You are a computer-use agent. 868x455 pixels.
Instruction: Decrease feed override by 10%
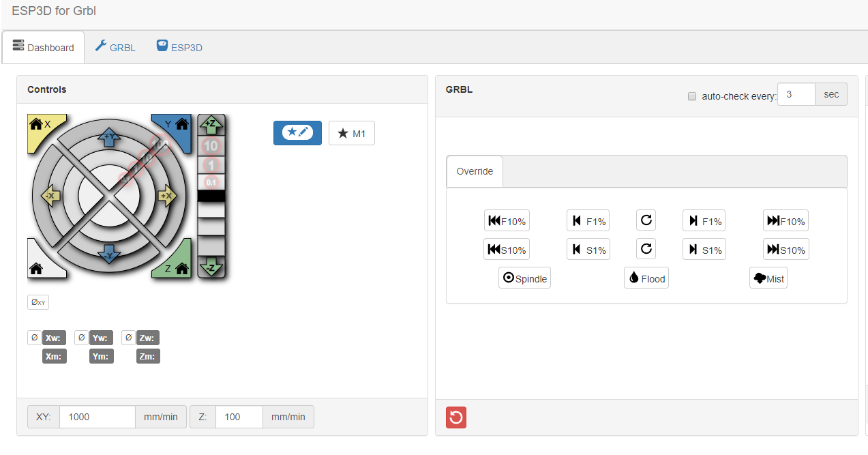pyautogui.click(x=507, y=220)
